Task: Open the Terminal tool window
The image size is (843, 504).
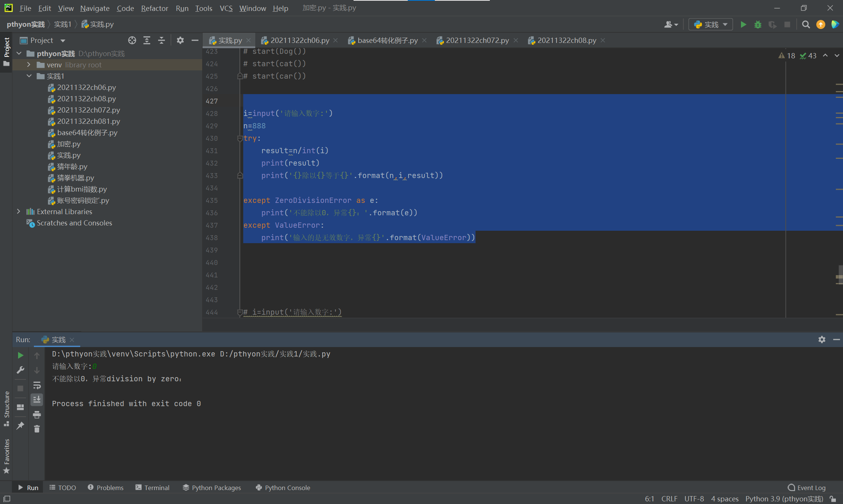Action: coord(152,487)
